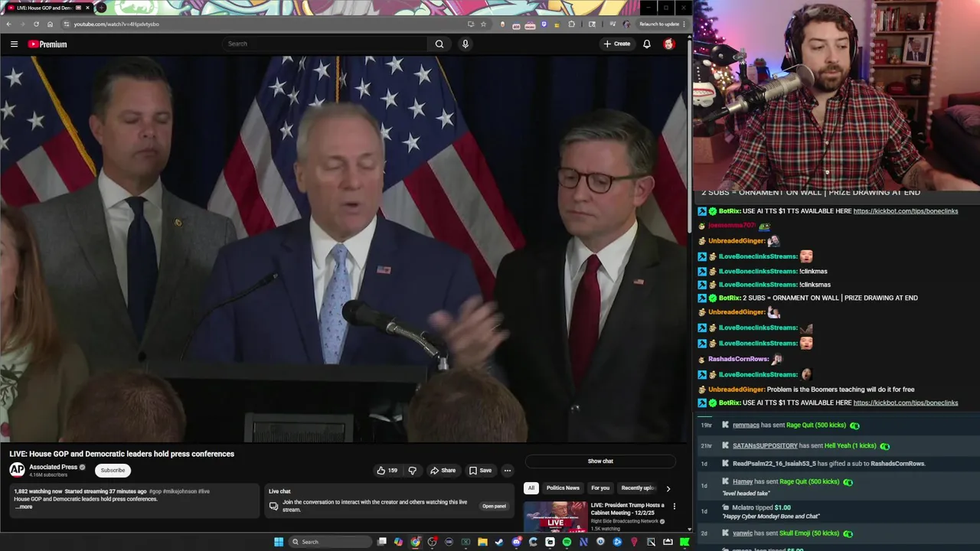The height and width of the screenshot is (551, 980).
Task: Open options for Trump Cabinet Meeting video
Action: click(674, 506)
